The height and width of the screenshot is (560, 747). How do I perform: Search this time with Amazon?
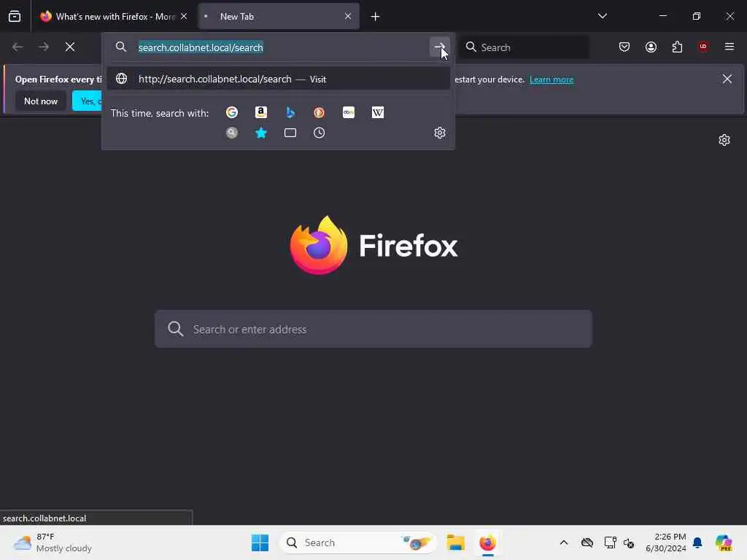pyautogui.click(x=261, y=112)
